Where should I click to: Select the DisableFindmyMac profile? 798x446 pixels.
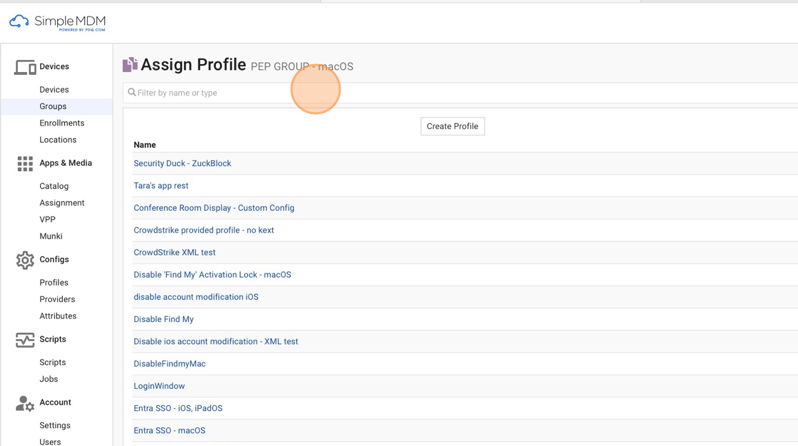pos(169,364)
